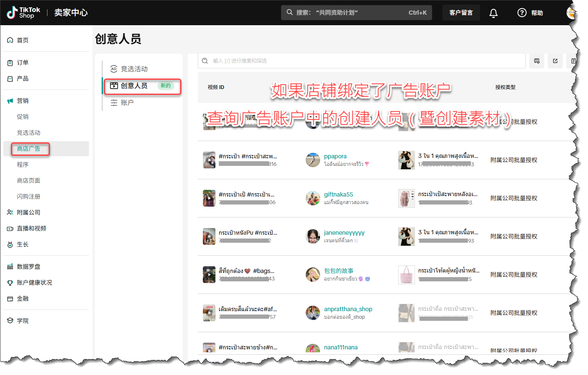Click the 金融 icon in sidebar
Viewport: 588px width, 375px height.
(x=10, y=299)
